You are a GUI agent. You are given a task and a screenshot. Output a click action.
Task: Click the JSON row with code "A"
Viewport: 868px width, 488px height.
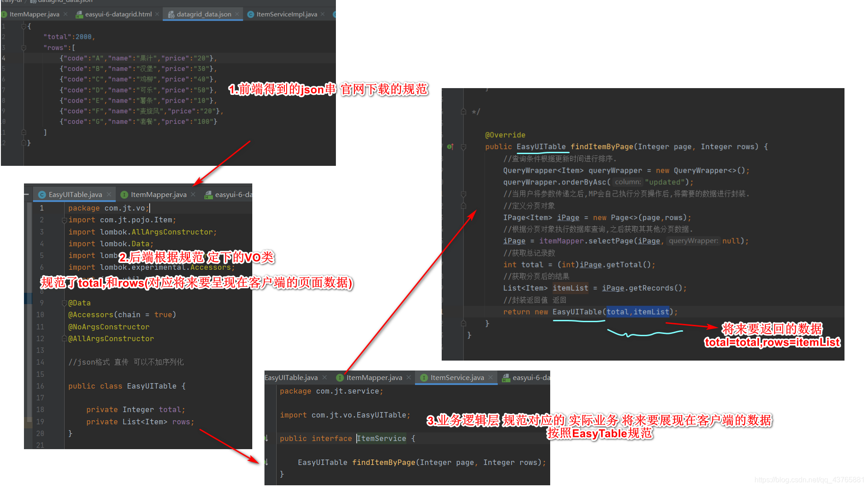pos(138,58)
